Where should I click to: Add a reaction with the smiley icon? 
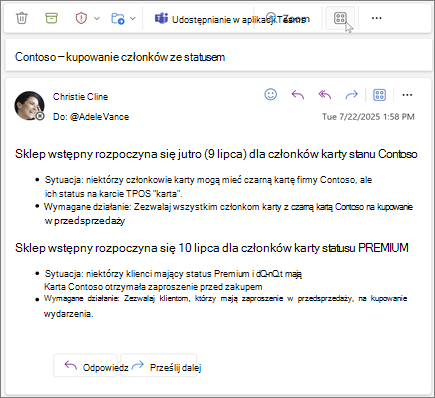click(x=271, y=94)
